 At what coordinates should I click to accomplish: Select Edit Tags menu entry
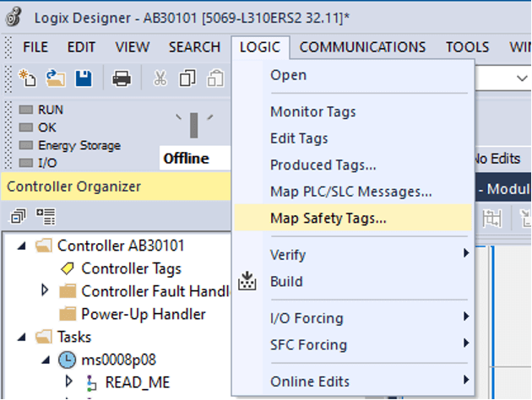[353, 138]
